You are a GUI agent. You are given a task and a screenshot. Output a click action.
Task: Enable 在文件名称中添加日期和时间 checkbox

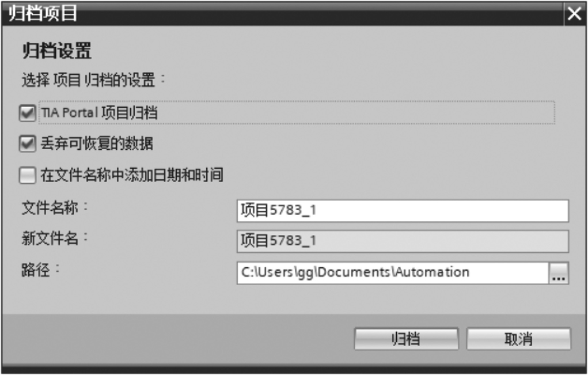tap(28, 175)
